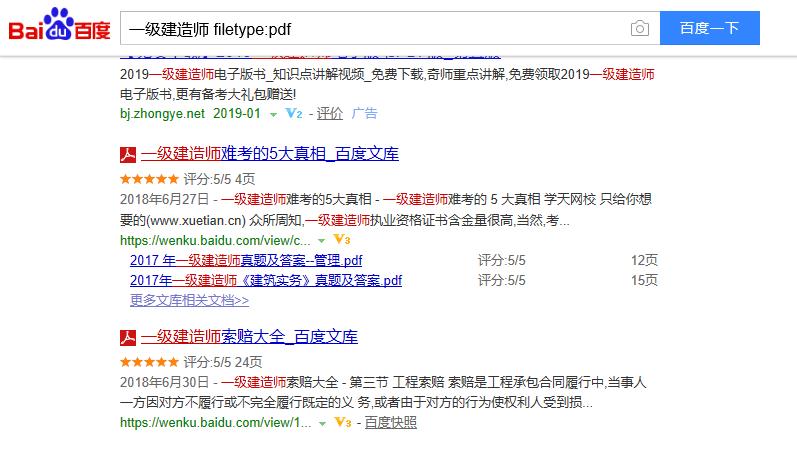Open 百度快照 cached page link
797x449 pixels.
(x=390, y=423)
